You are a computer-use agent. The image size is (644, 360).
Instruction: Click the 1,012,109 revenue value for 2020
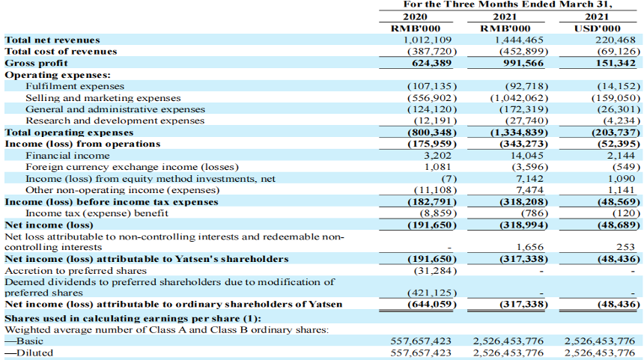427,40
